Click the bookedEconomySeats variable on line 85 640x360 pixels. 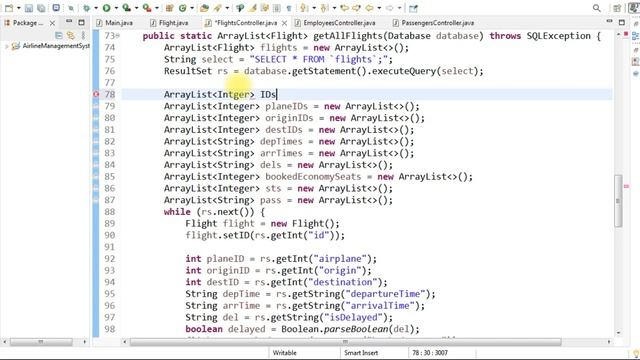[313, 177]
